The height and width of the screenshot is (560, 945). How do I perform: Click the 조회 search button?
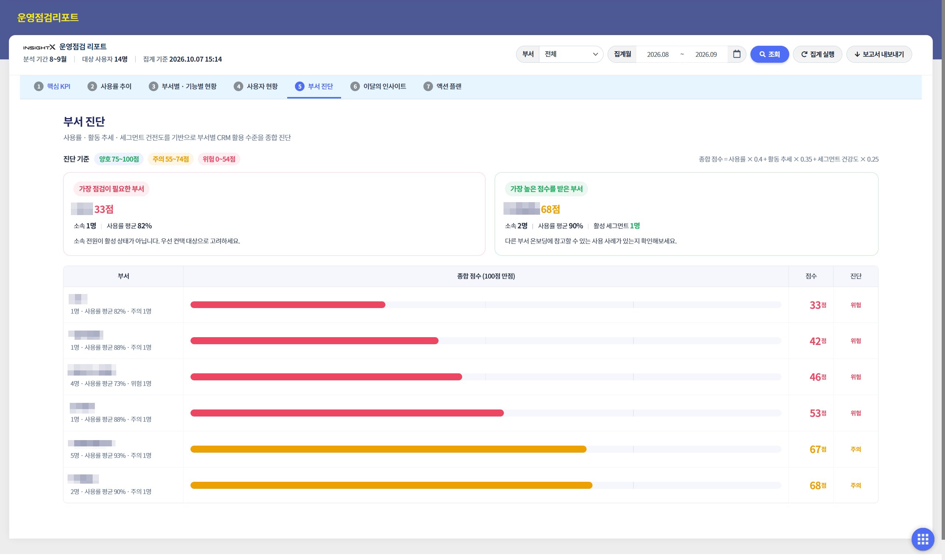click(769, 54)
